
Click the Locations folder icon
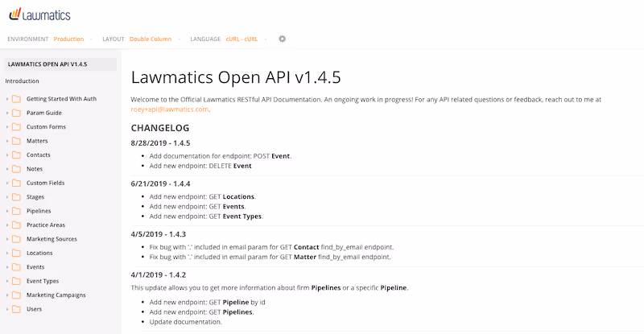[16, 253]
